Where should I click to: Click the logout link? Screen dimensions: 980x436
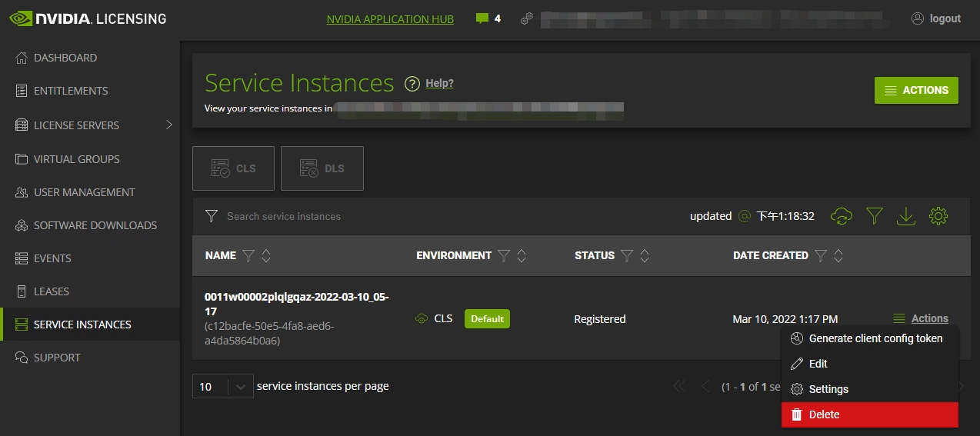click(x=945, y=18)
